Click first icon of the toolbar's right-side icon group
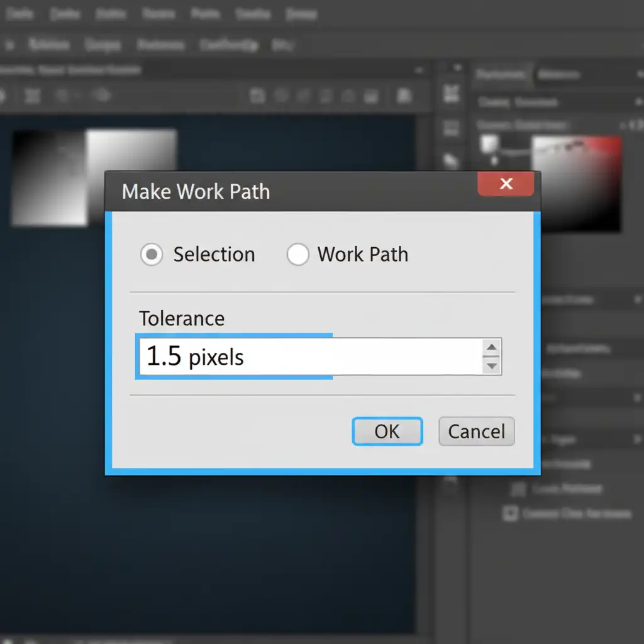The width and height of the screenshot is (644, 644). [x=257, y=96]
